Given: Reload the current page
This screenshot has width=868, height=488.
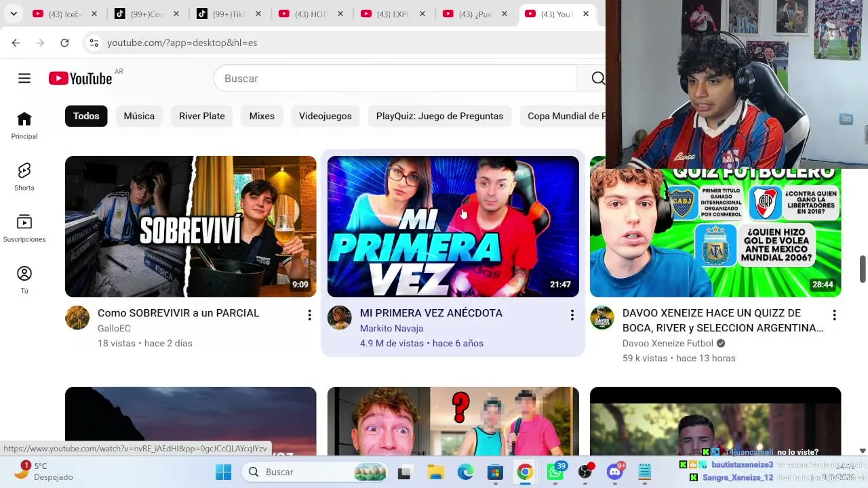Looking at the screenshot, I should click(x=64, y=43).
